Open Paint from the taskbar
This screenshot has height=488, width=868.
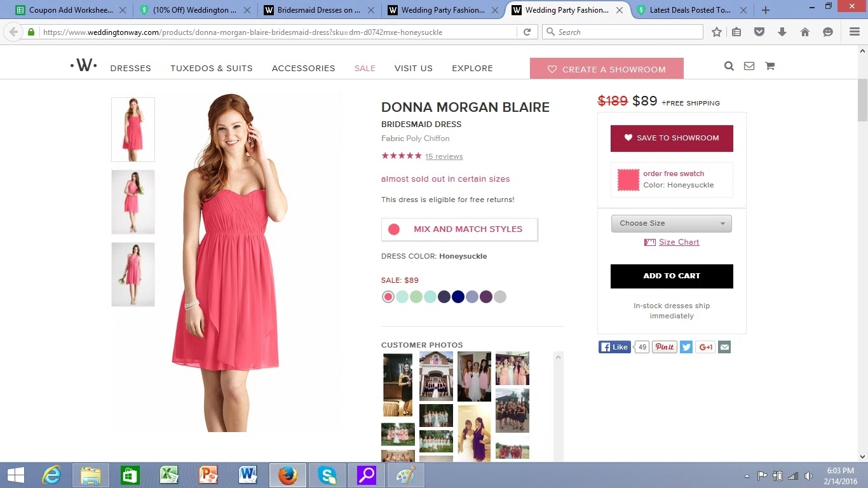[x=405, y=475]
